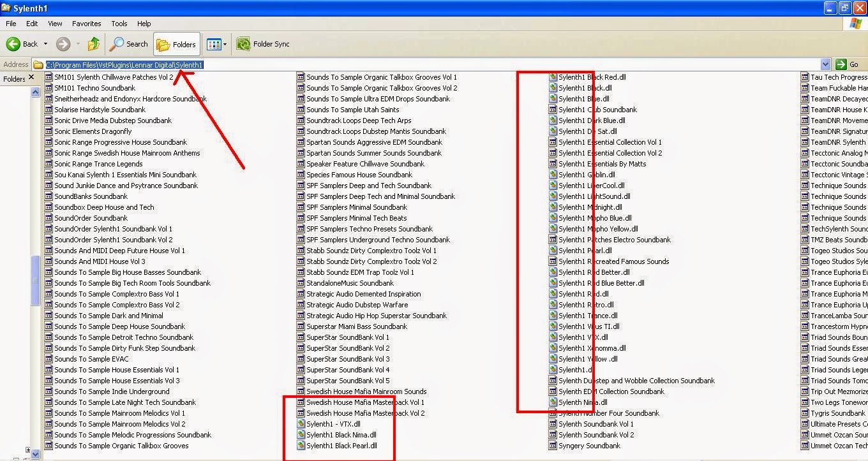Click the Back navigation arrow icon
The image size is (868, 461).
(x=13, y=44)
